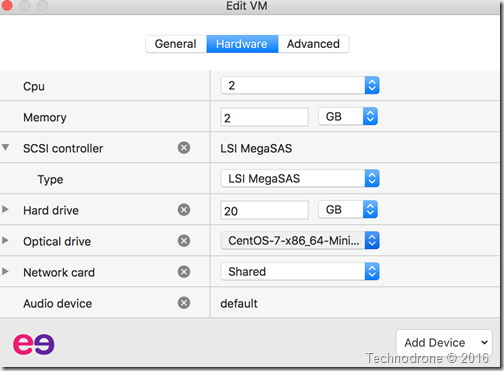Remove the SCSI controller device
This screenshot has height=371, width=504.
tap(184, 147)
